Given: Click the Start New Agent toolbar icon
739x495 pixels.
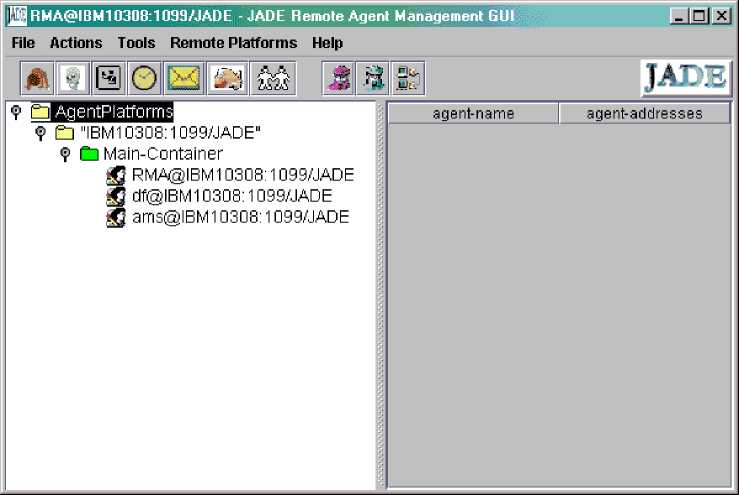Looking at the screenshot, I should [37, 78].
